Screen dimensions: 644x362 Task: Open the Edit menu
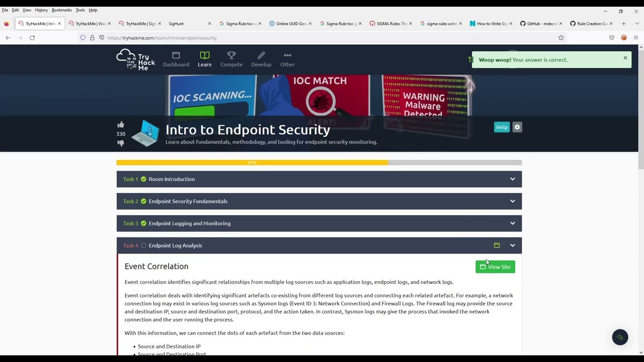pos(16,10)
